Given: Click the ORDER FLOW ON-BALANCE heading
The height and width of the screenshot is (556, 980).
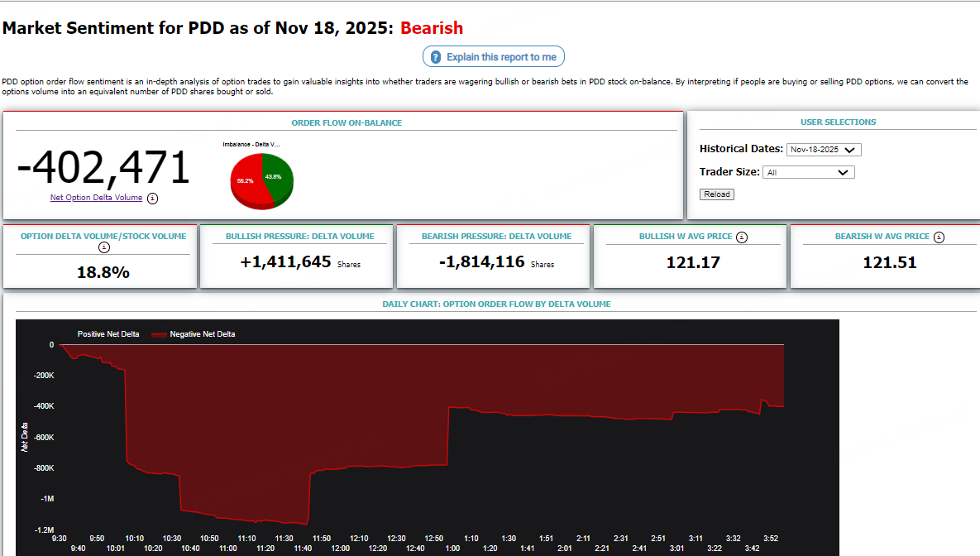Looking at the screenshot, I should pyautogui.click(x=347, y=122).
